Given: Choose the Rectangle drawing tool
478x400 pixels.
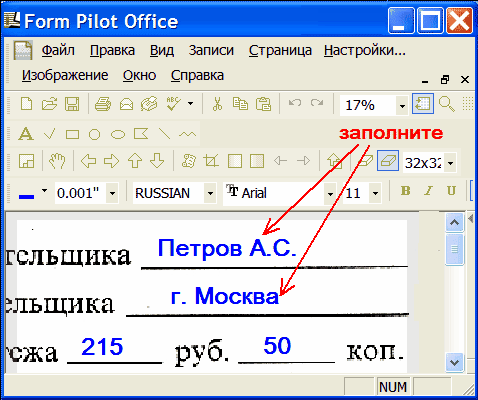Looking at the screenshot, I should click(72, 135).
